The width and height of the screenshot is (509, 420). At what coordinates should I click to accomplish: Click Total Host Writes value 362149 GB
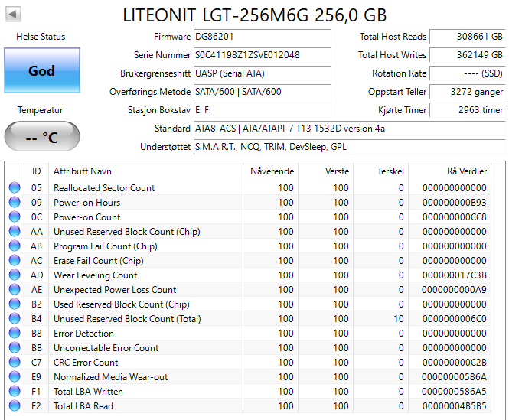point(468,55)
